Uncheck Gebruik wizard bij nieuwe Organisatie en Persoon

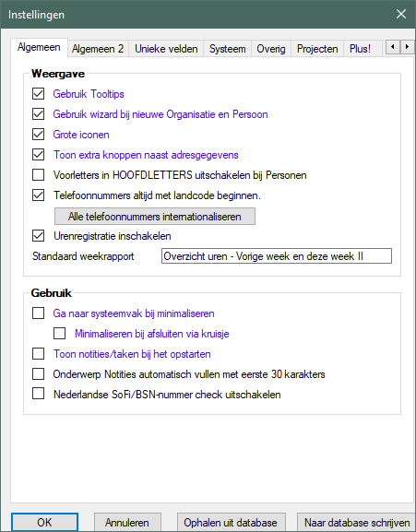tap(38, 114)
